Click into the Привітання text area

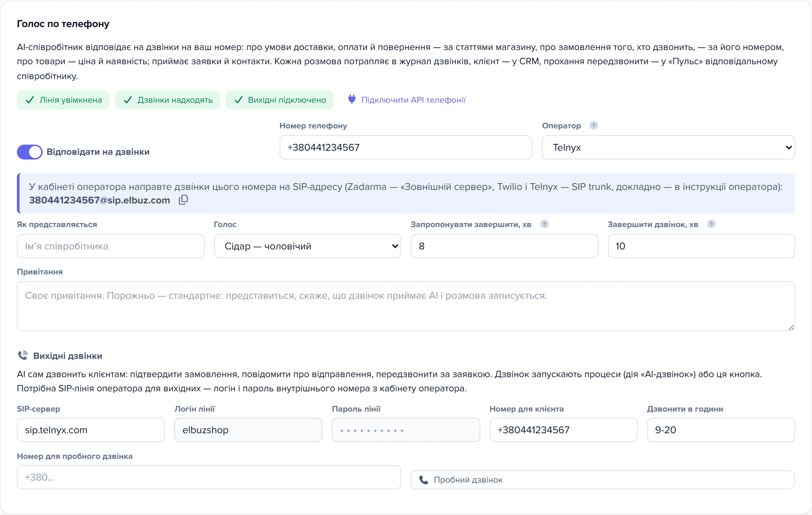[x=406, y=306]
